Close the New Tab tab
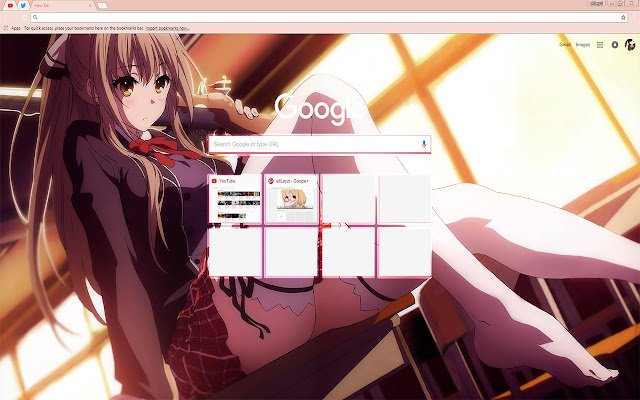 point(90,5)
